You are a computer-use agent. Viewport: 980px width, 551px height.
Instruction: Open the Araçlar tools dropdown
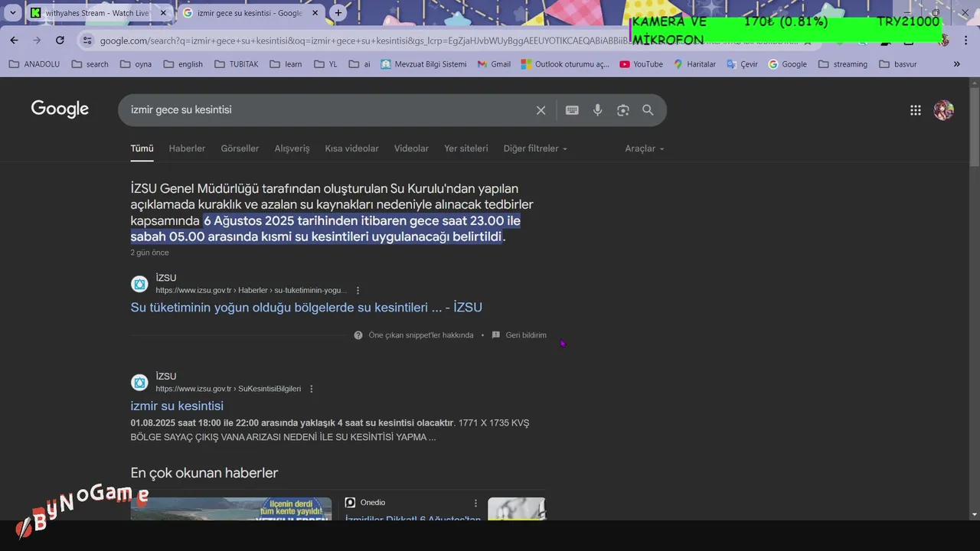tap(645, 148)
